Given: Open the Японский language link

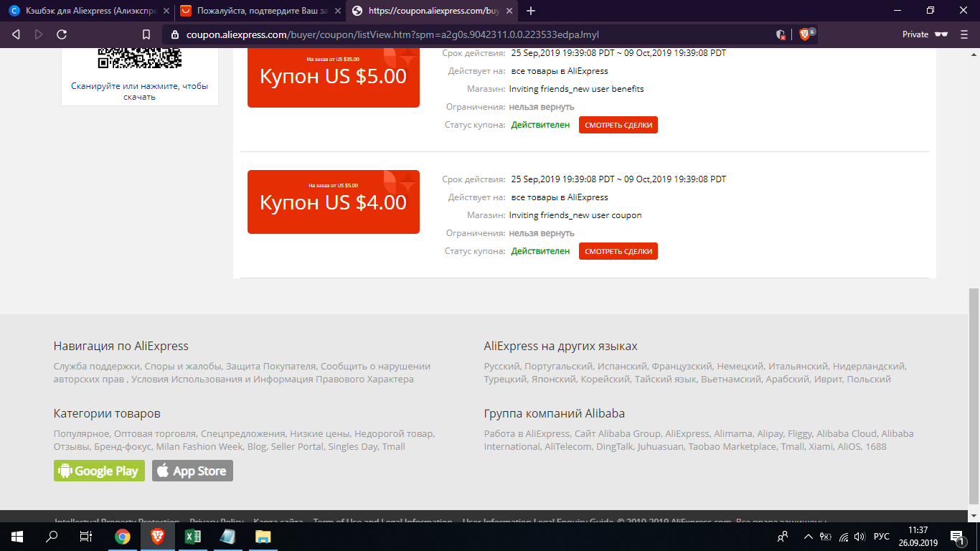Looking at the screenshot, I should pyautogui.click(x=553, y=379).
